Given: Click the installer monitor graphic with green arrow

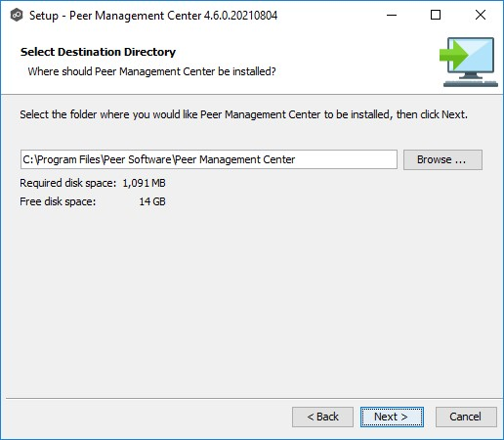Looking at the screenshot, I should [x=469, y=62].
